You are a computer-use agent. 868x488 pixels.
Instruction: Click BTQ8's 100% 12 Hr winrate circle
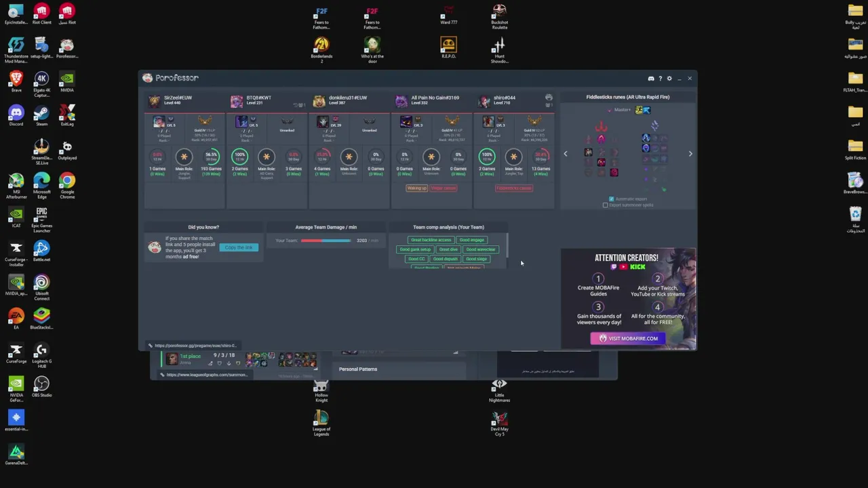239,157
